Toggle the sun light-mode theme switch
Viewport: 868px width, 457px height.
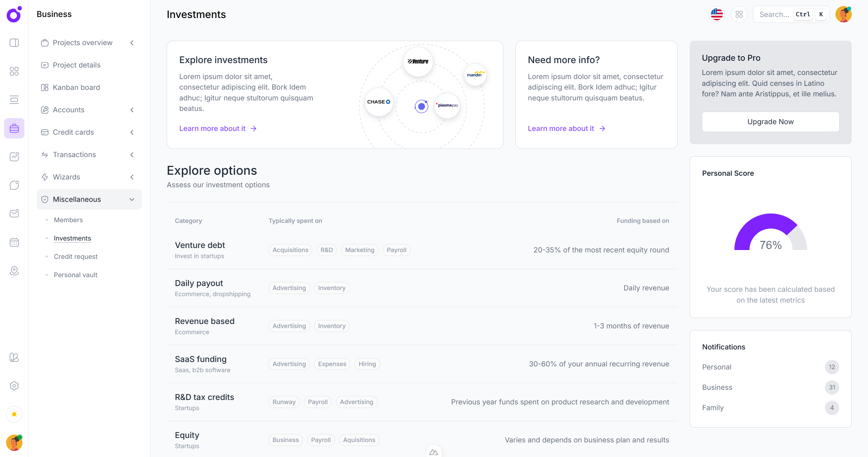[x=14, y=414]
